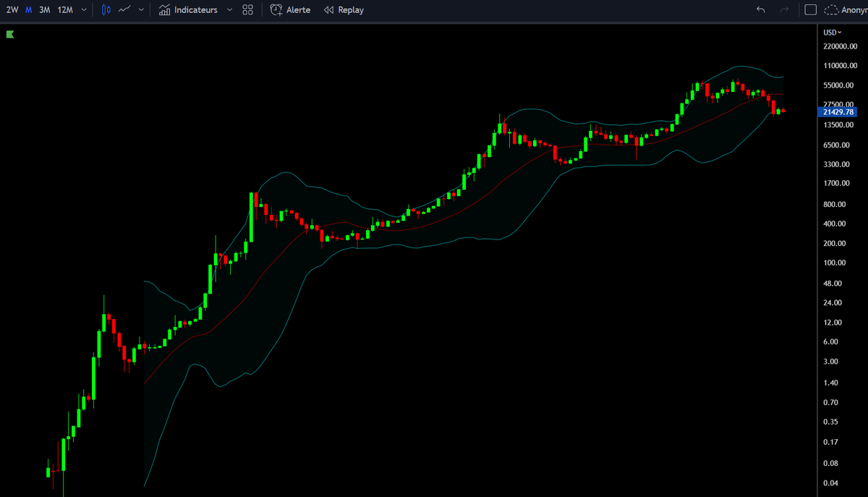Click the Indicateurs chart icon
The width and height of the screenshot is (868, 497).
164,10
